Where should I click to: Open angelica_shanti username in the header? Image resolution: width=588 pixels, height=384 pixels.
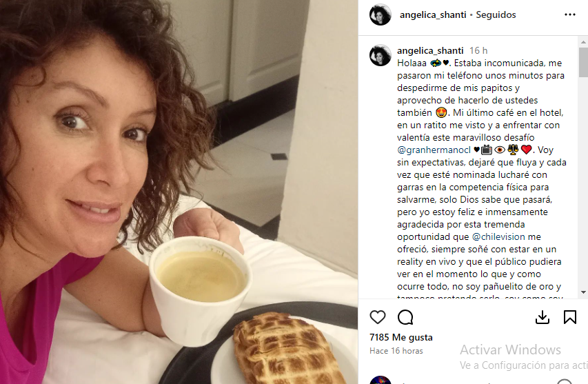[433, 15]
